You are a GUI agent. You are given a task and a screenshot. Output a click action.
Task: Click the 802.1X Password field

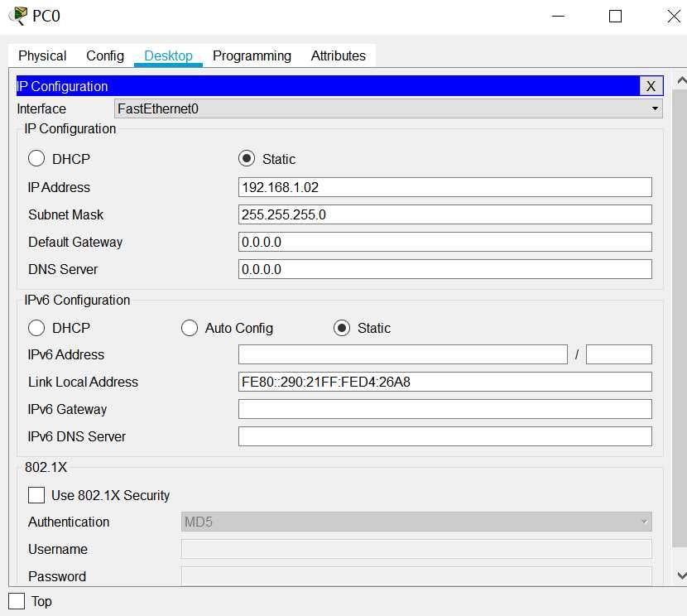click(x=416, y=576)
